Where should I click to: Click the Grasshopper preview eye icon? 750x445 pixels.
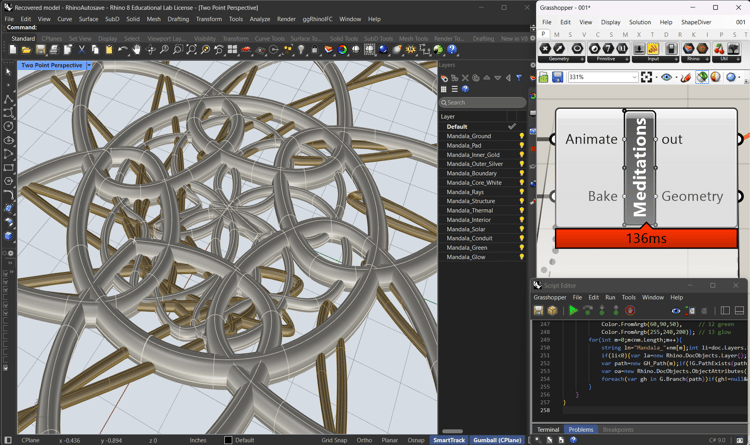(x=667, y=77)
